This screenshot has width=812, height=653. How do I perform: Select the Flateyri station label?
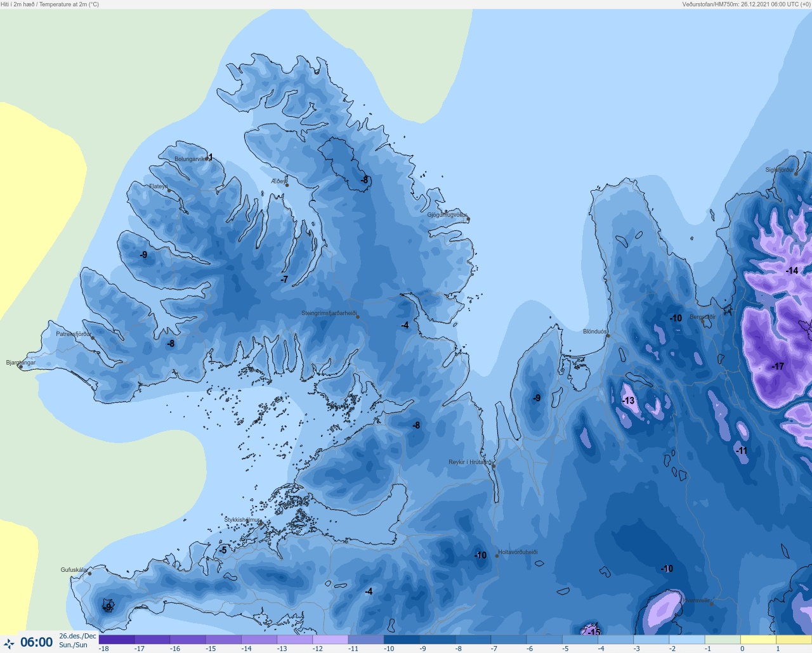[159, 186]
